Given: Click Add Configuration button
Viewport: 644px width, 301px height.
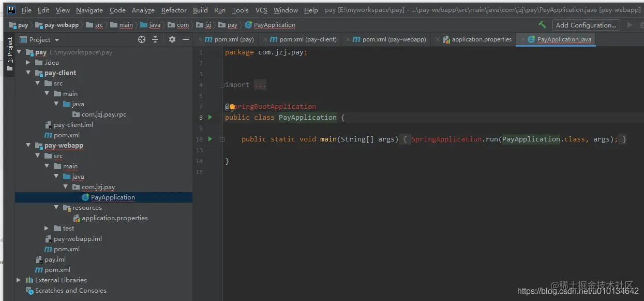Looking at the screenshot, I should pos(586,25).
